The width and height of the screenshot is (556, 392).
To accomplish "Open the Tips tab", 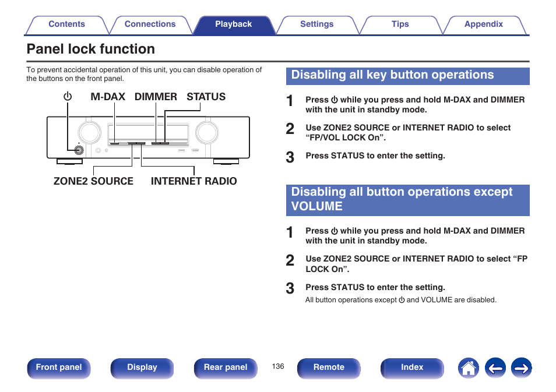I will point(400,24).
